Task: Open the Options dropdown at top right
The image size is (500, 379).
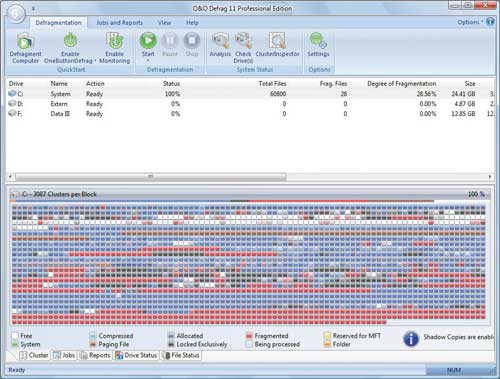Action: pos(470,22)
